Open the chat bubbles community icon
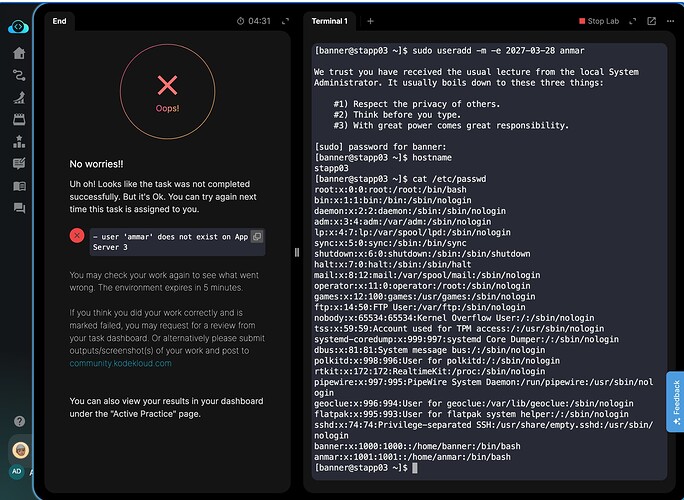The height and width of the screenshot is (500, 684). point(19,208)
